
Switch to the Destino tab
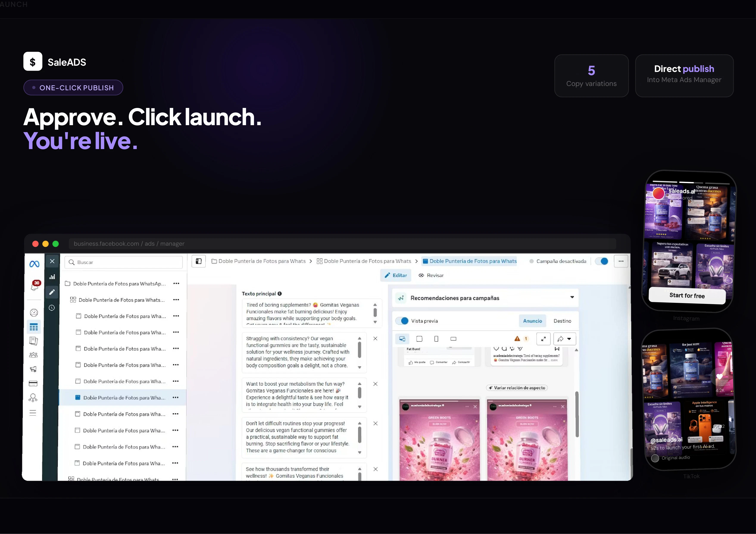pyautogui.click(x=562, y=321)
